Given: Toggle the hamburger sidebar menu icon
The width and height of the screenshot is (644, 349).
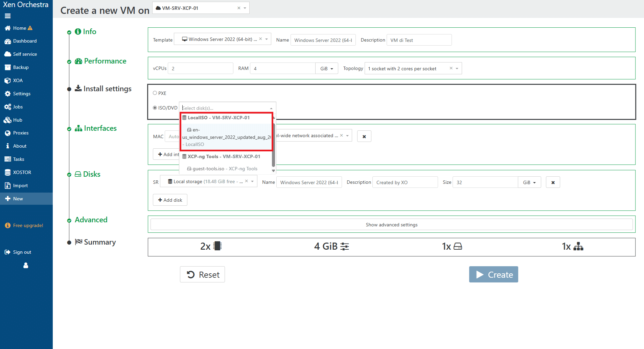Looking at the screenshot, I should tap(7, 16).
